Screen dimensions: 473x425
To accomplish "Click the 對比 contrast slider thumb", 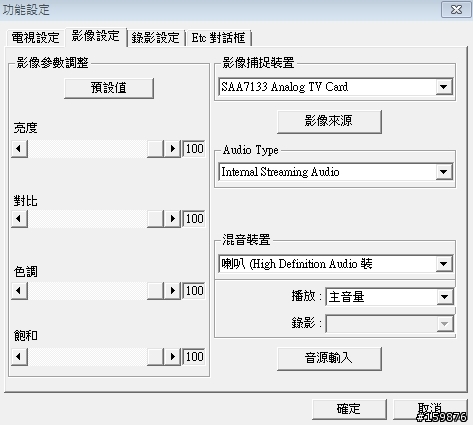I will (155, 219).
